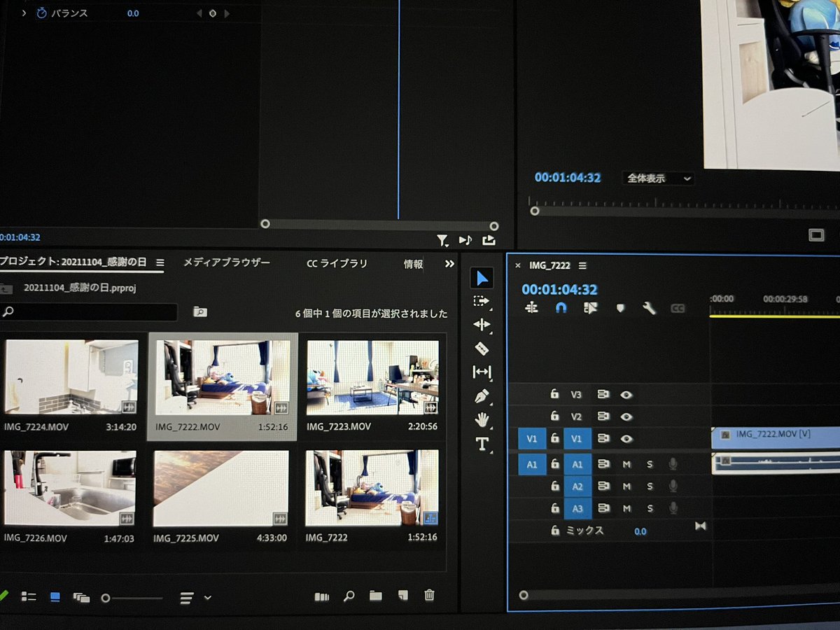
Task: Toggle V1 source patching button
Action: (x=532, y=439)
